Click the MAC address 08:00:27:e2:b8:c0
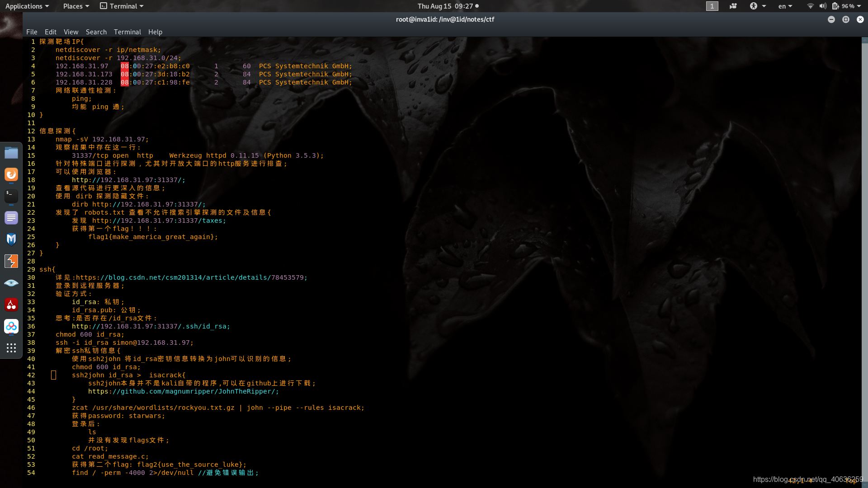Image resolution: width=868 pixels, height=488 pixels. (x=155, y=66)
